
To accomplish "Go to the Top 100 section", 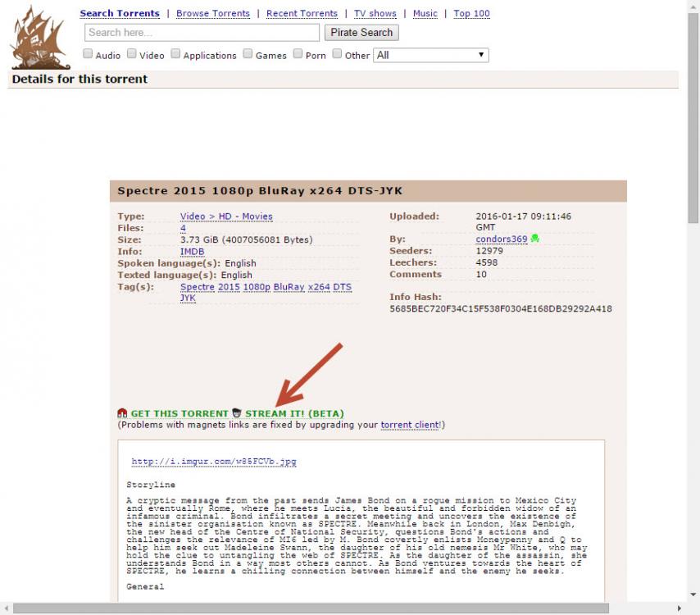I will [471, 14].
